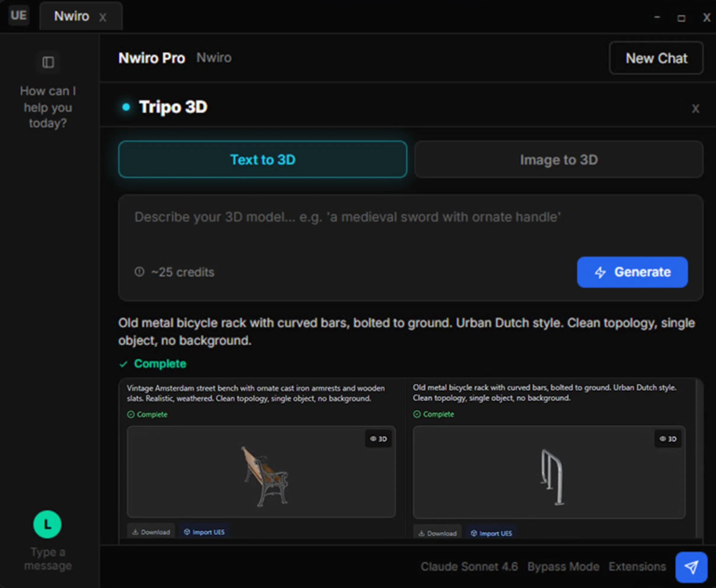
Task: Toggle the Tripo 3D status indicator dot
Action: (x=126, y=107)
